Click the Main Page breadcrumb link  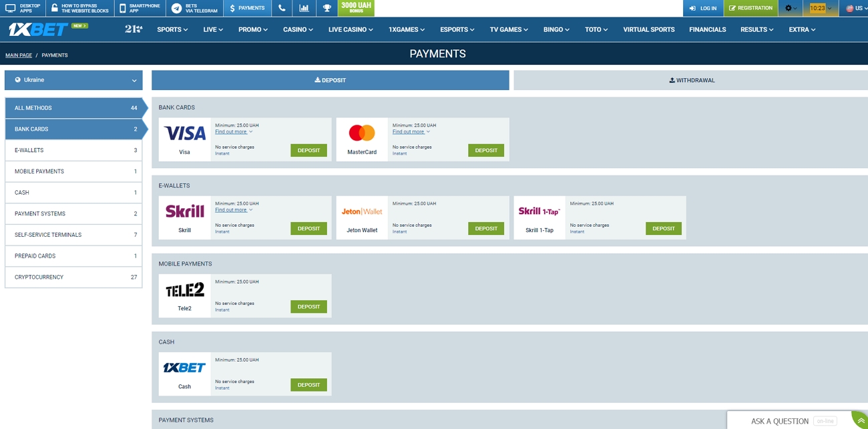(19, 55)
